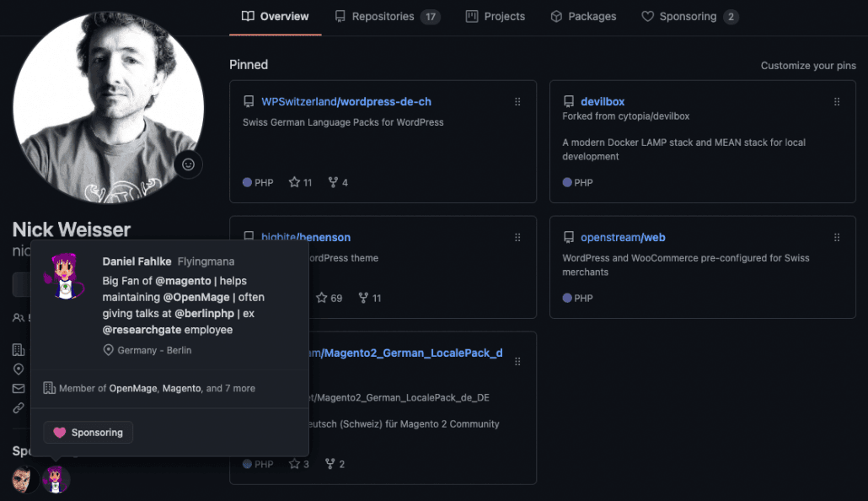This screenshot has height=501, width=868.
Task: Go to the Packages tab
Action: point(583,16)
